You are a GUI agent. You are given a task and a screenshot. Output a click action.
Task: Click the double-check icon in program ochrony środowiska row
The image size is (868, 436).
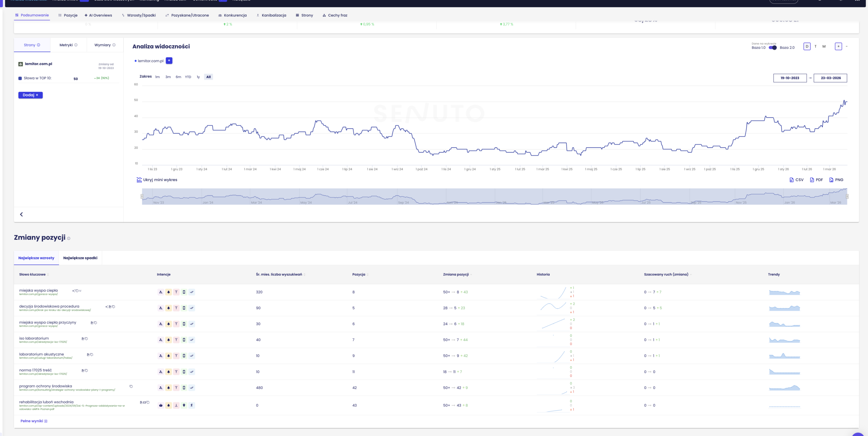pos(192,388)
